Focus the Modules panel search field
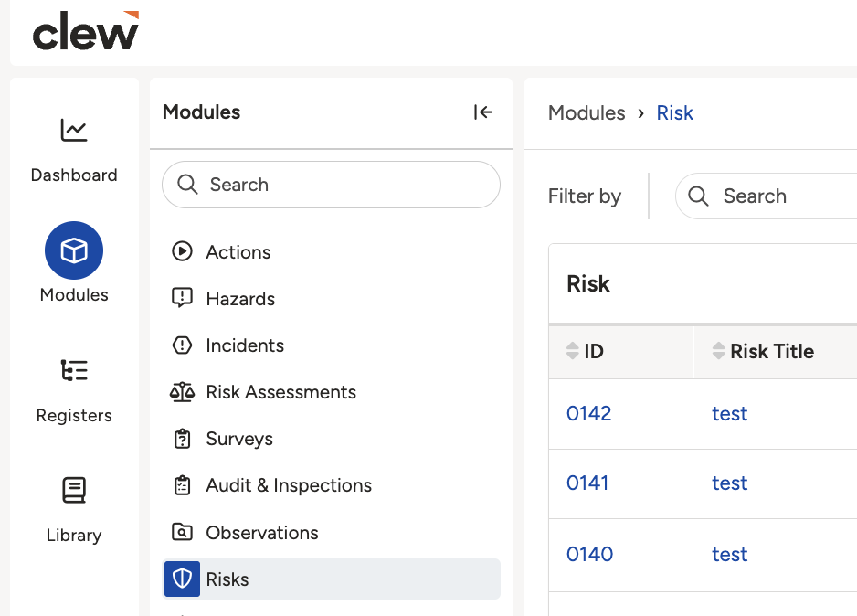 [x=332, y=185]
